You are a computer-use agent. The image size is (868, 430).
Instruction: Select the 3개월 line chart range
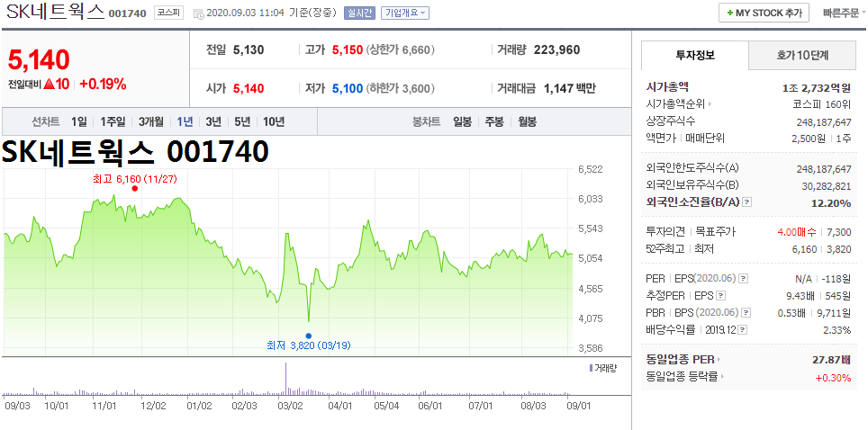pos(151,121)
